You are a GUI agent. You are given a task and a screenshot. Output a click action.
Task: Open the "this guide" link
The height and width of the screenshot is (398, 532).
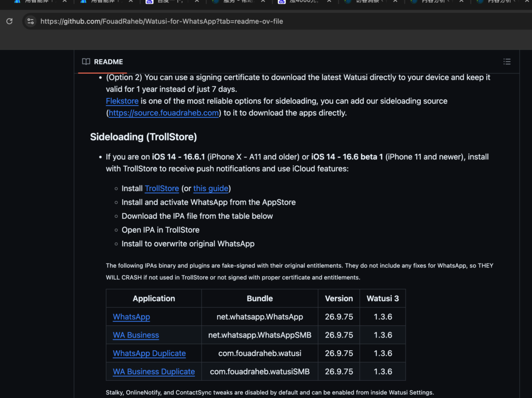(x=210, y=189)
